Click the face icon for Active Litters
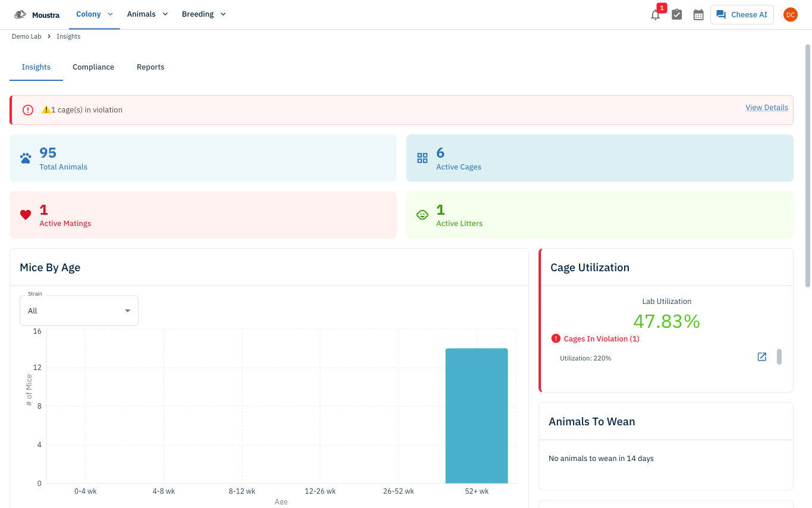The height and width of the screenshot is (508, 812). pos(422,215)
